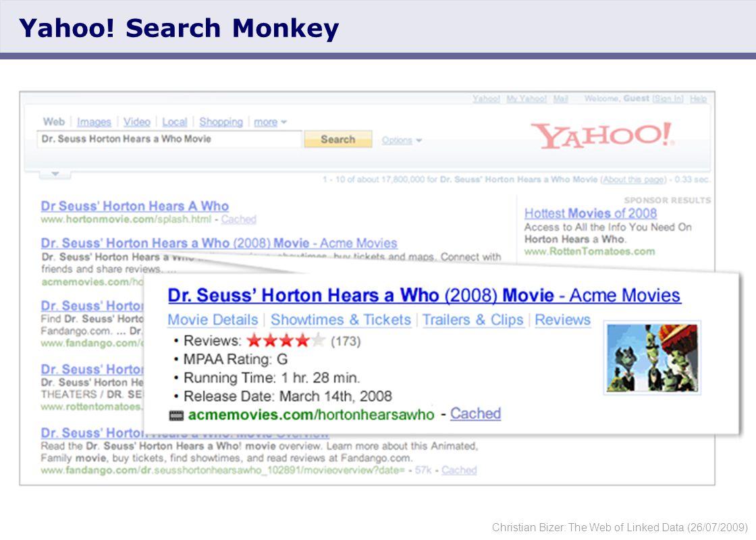Screen dimensions: 756x540
Task: Click the Search button
Action: coord(338,139)
